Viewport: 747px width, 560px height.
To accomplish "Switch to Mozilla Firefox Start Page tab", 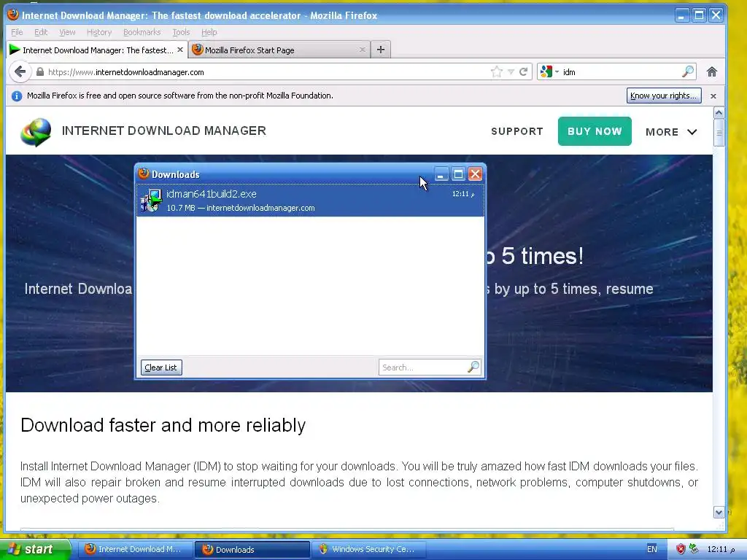I will tap(279, 50).
